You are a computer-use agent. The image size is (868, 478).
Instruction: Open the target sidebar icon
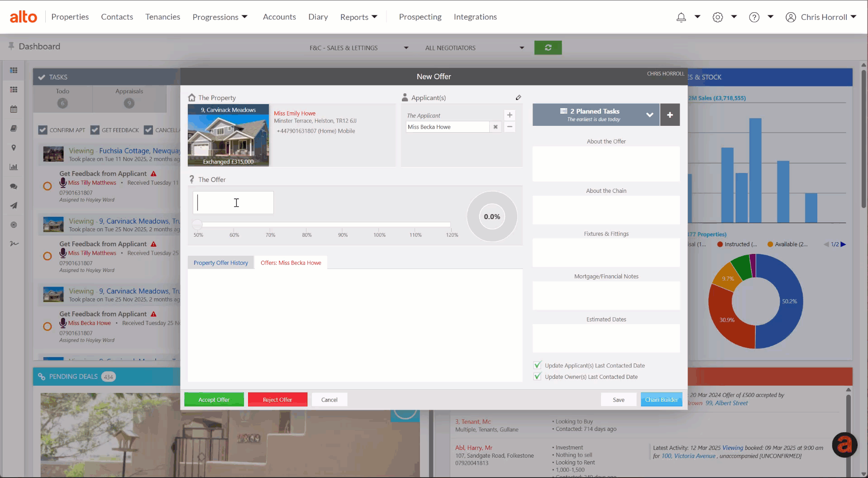14,225
